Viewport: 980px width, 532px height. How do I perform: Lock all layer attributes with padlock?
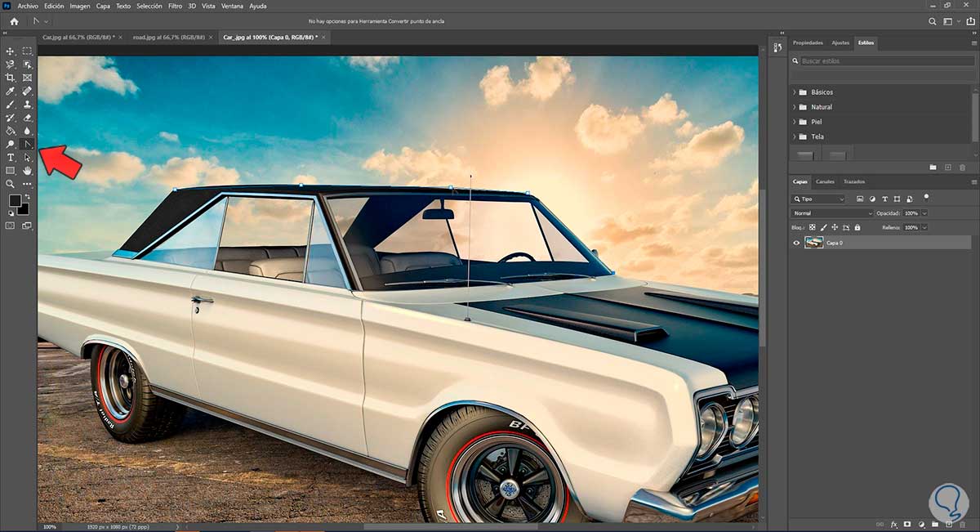pos(856,227)
